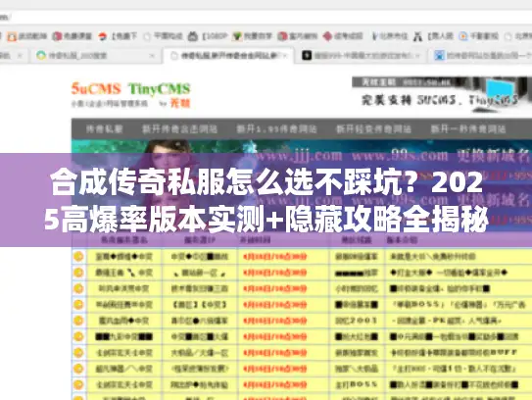532x400 pixels.
Task: Close the currently active browser tab
Action: (x=285, y=55)
